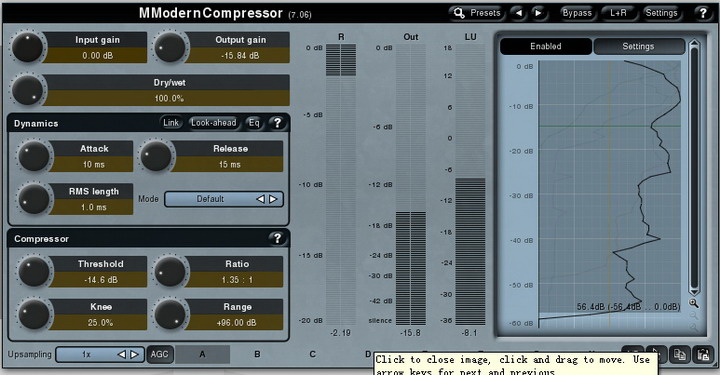Click the copy settings icon at bottom right
Viewport: 720px width, 375px height.
coord(680,354)
